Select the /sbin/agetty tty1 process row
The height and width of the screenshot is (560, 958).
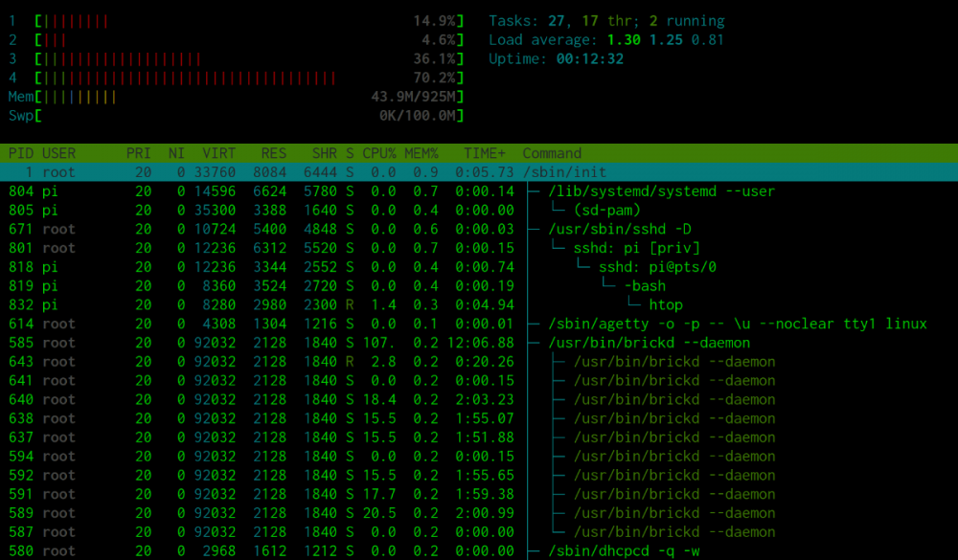[x=737, y=324]
